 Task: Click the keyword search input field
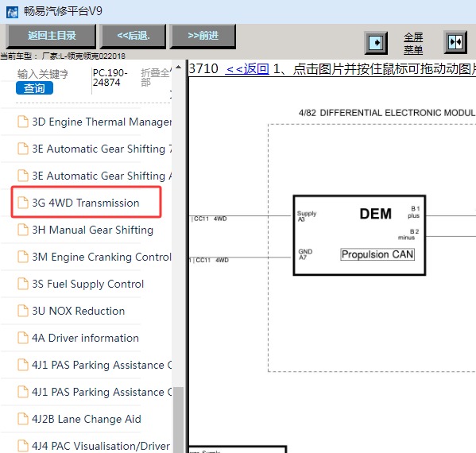42,74
